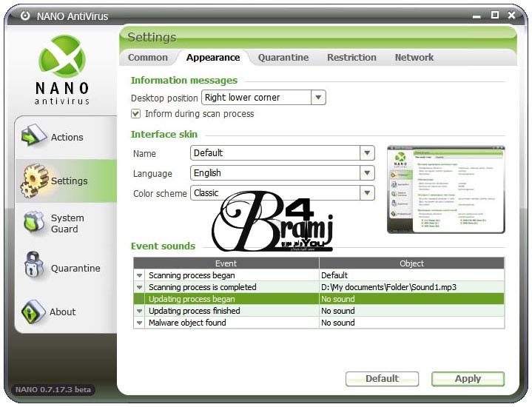
Task: Click the System Guard shield icon
Action: 34,223
